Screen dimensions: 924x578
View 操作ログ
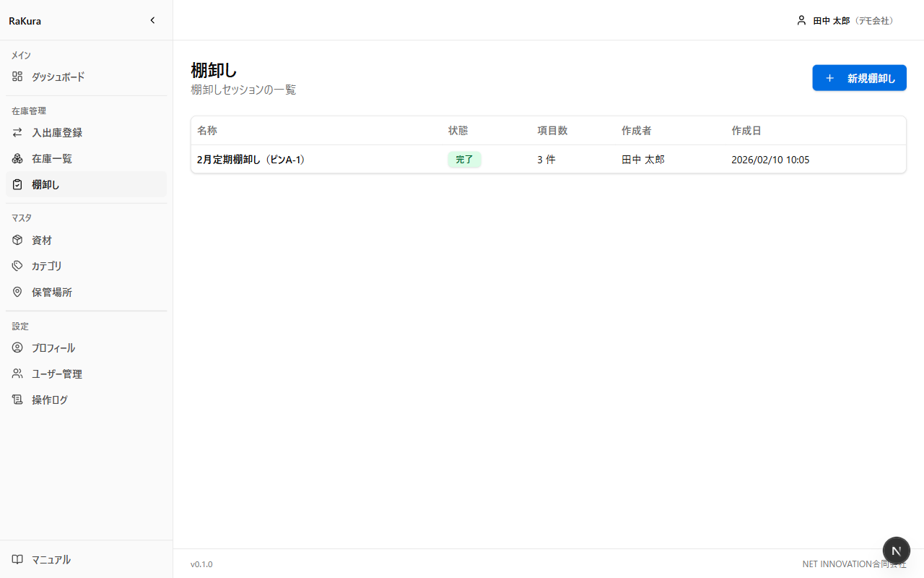86,400
